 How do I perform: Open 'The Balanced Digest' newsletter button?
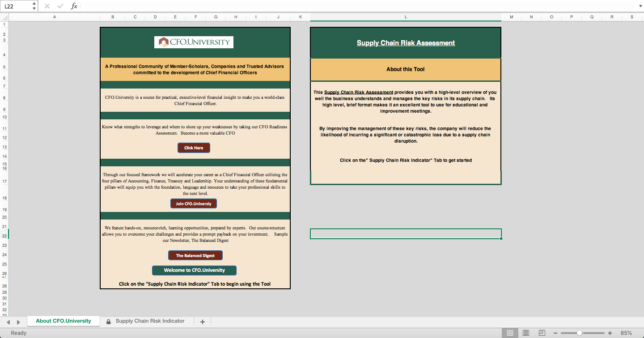tap(195, 255)
